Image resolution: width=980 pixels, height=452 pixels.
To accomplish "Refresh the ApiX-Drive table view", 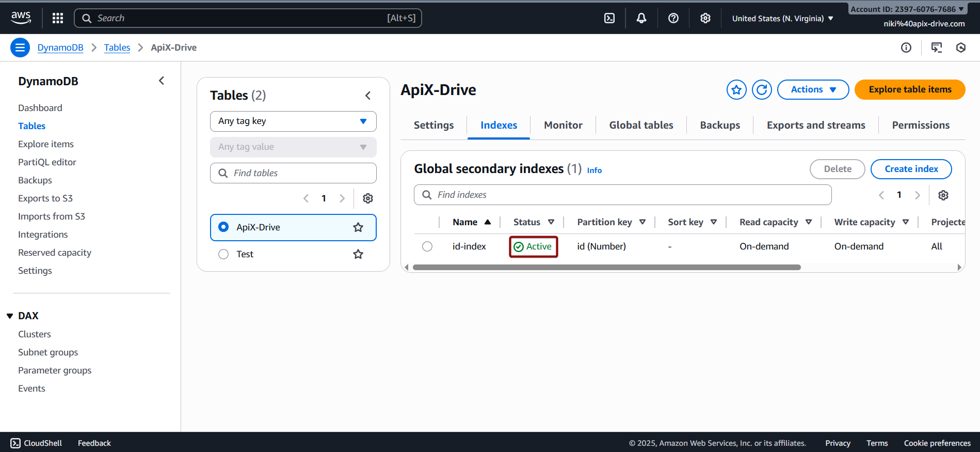I will pyautogui.click(x=762, y=89).
